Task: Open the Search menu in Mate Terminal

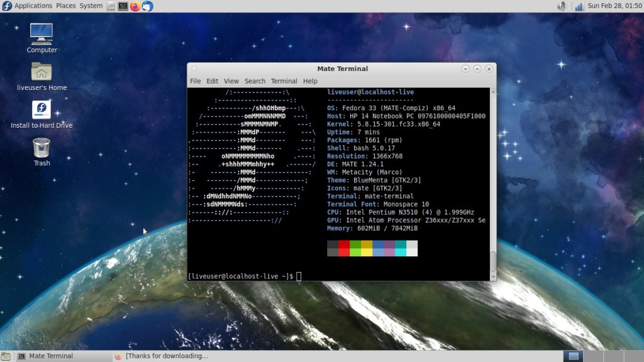Action: point(255,81)
